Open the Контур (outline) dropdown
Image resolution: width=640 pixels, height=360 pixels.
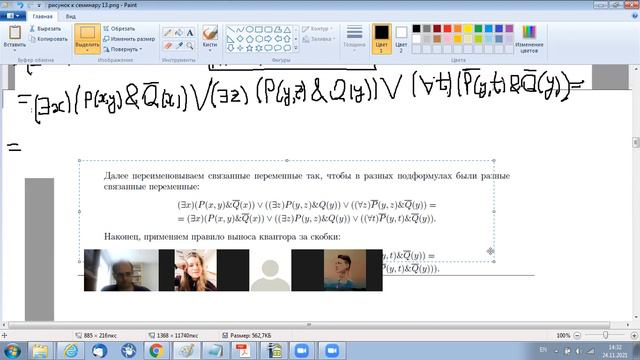tap(318, 29)
